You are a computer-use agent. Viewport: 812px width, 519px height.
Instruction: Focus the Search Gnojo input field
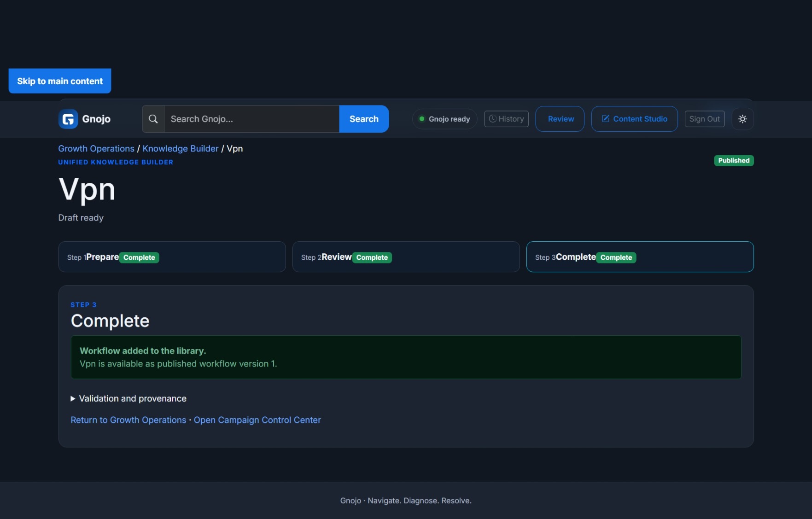(x=251, y=119)
